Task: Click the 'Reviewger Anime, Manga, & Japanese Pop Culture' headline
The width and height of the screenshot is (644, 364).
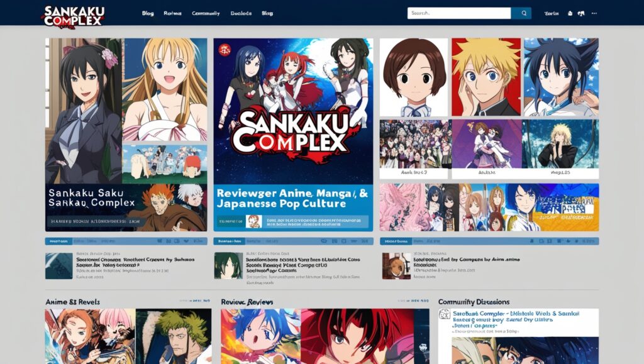Action: pyautogui.click(x=292, y=199)
